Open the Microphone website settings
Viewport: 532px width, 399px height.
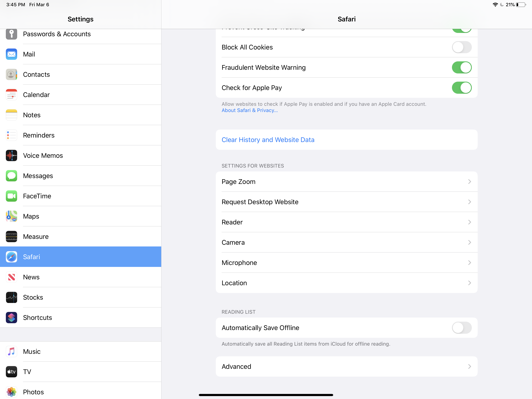(x=346, y=263)
